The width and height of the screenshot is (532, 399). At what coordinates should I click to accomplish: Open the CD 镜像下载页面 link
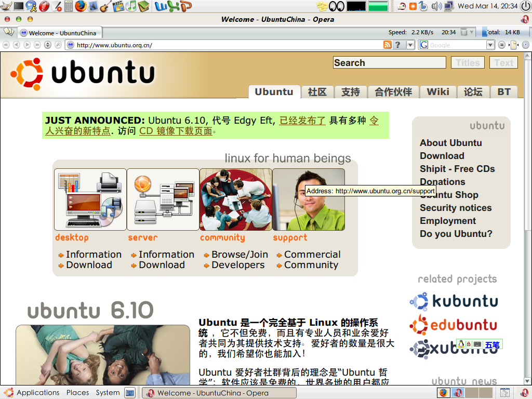pos(176,131)
